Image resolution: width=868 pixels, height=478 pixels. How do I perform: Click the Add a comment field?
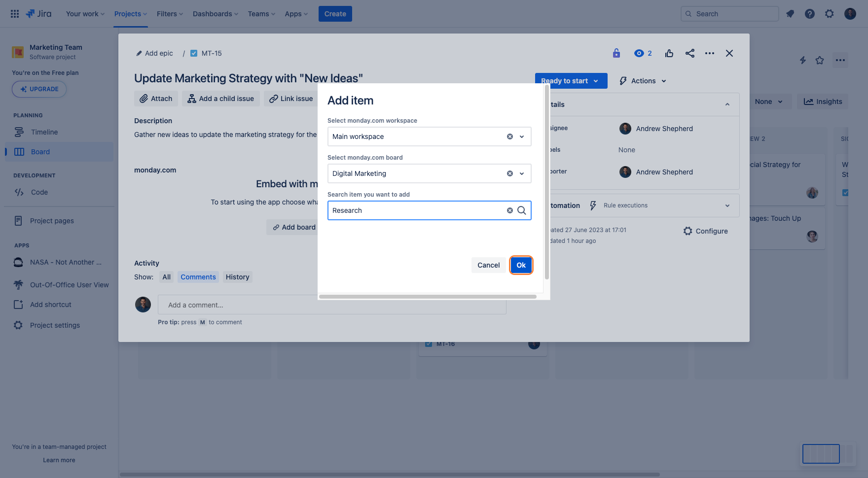click(332, 305)
